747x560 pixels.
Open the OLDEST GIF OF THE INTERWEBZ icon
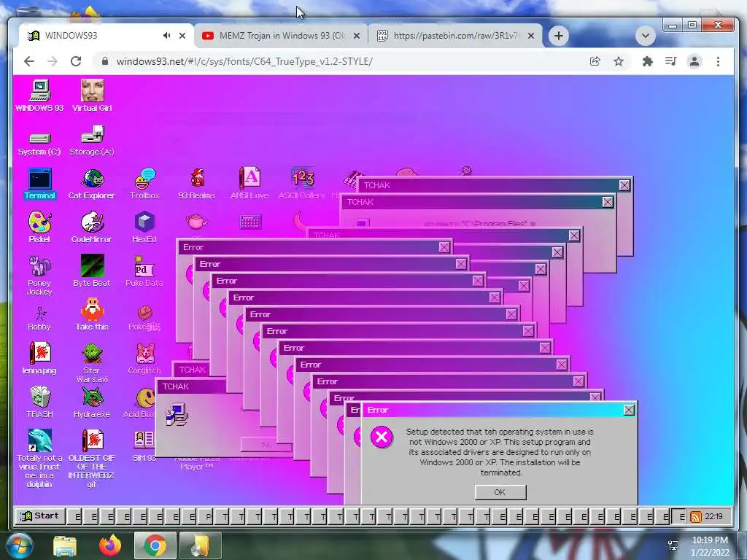point(92,458)
